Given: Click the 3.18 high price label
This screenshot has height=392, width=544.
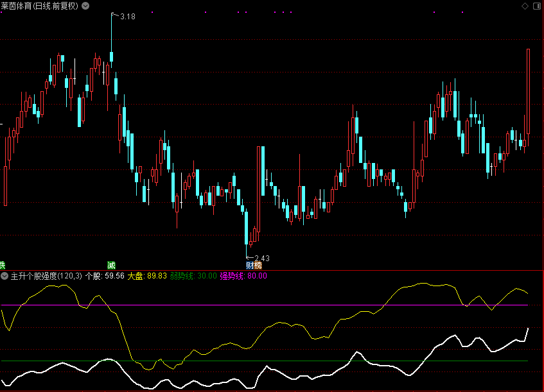Looking at the screenshot, I should point(128,16).
